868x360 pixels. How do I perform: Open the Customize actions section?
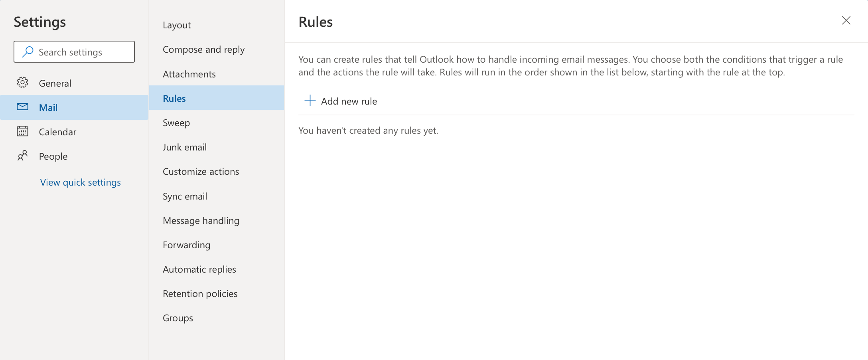pyautogui.click(x=201, y=172)
